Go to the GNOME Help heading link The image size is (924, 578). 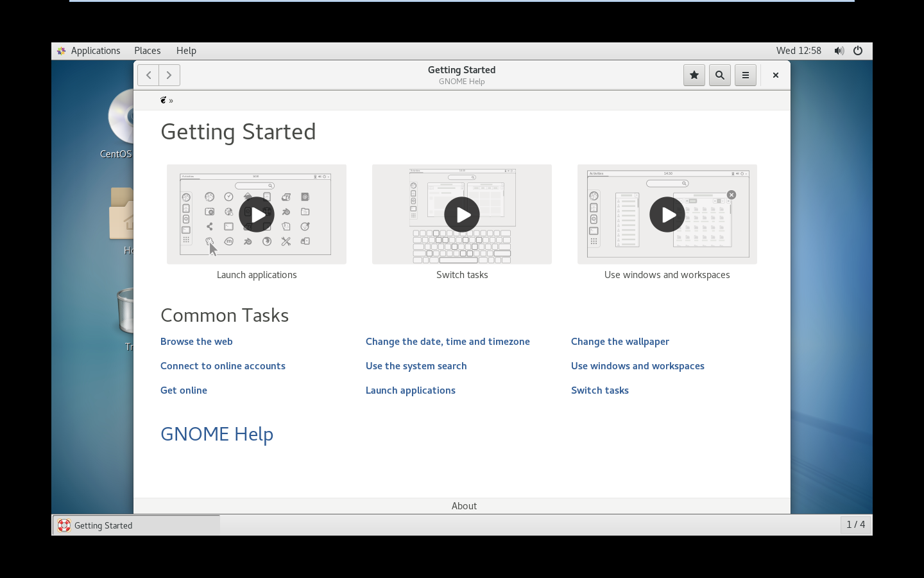tap(217, 434)
